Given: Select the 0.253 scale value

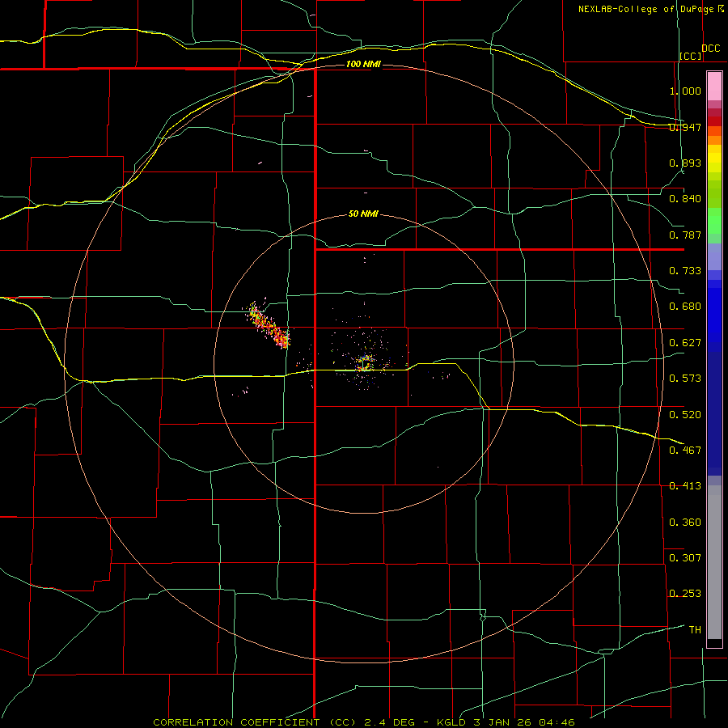Looking at the screenshot, I should pyautogui.click(x=685, y=594).
